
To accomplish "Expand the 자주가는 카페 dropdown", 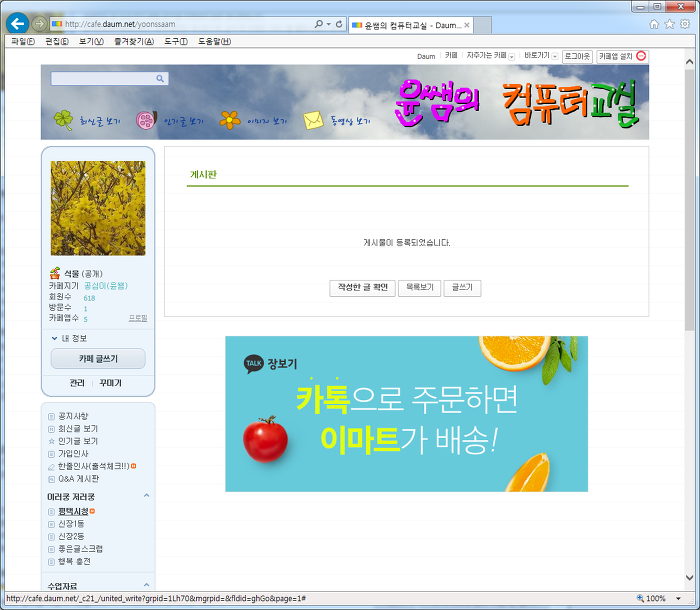I will click(512, 57).
